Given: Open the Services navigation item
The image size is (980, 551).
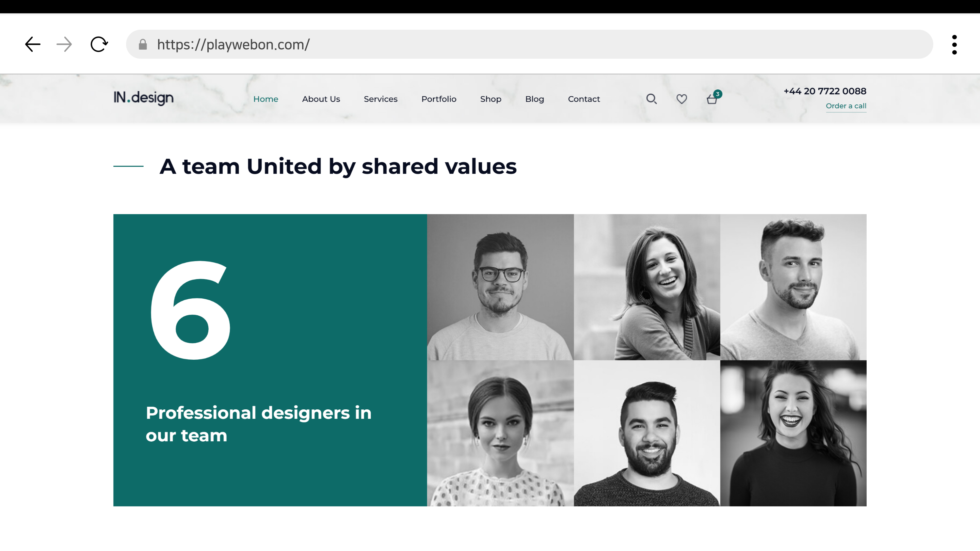Looking at the screenshot, I should (x=380, y=99).
